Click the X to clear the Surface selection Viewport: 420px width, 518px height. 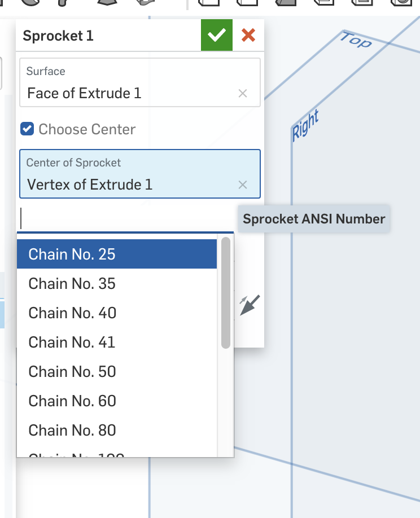[x=243, y=94]
